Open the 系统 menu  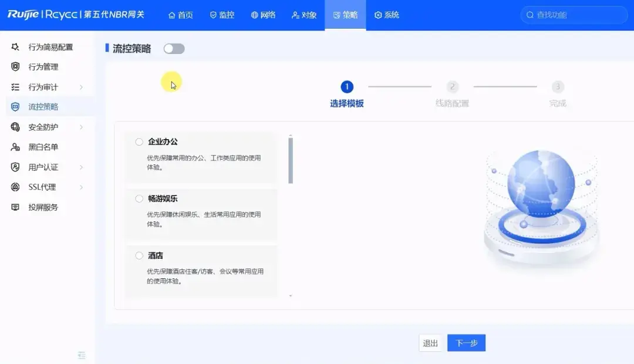386,15
